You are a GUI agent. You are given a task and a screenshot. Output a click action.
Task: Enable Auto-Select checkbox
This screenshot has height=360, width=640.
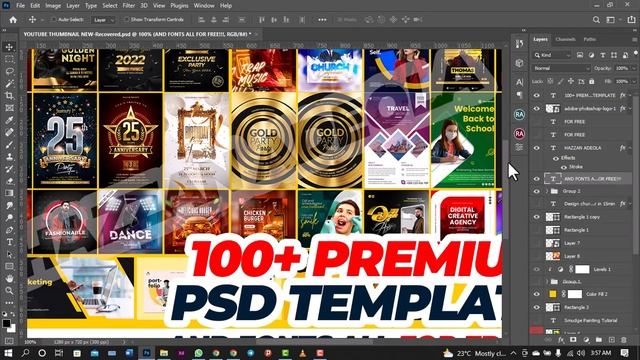click(x=53, y=19)
